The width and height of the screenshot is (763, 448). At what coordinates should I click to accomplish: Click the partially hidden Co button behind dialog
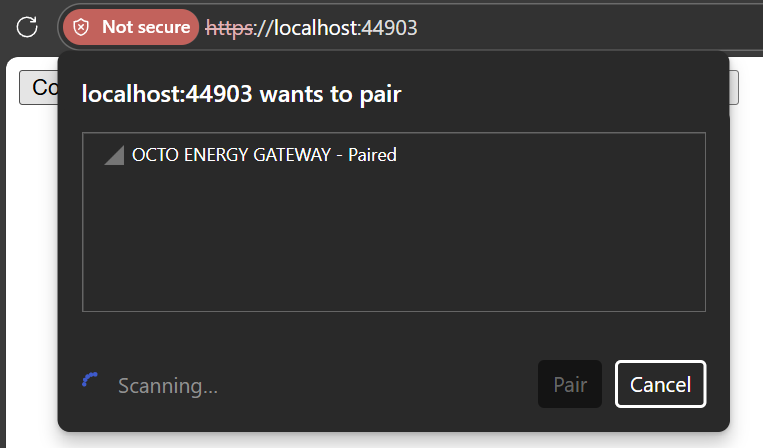click(39, 88)
